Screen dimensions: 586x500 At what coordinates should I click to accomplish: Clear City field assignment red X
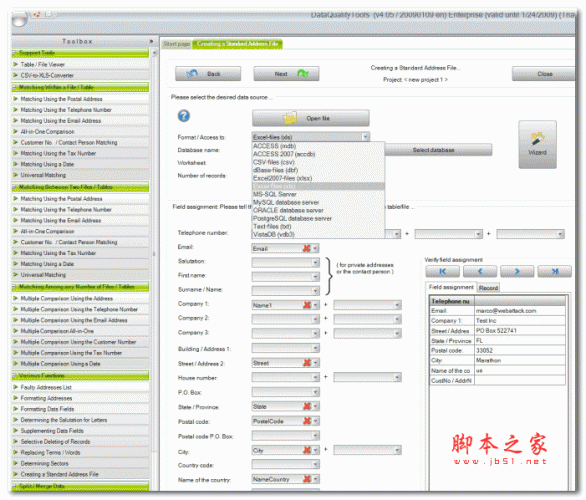point(307,450)
